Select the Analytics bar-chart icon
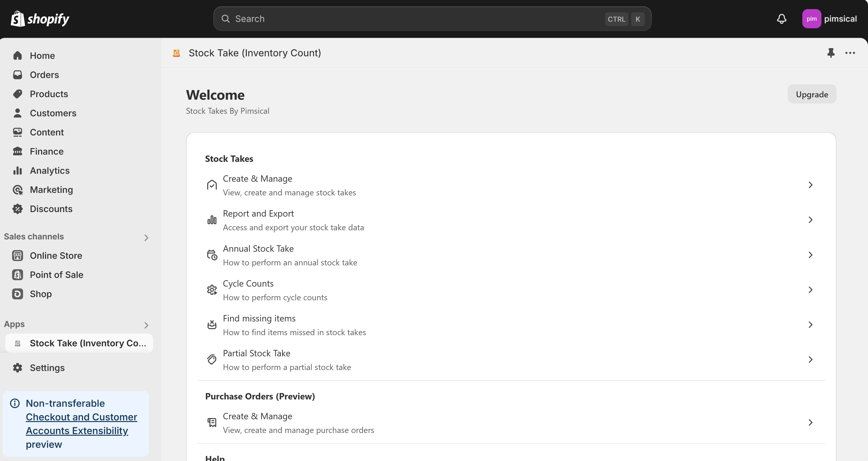 pos(18,170)
